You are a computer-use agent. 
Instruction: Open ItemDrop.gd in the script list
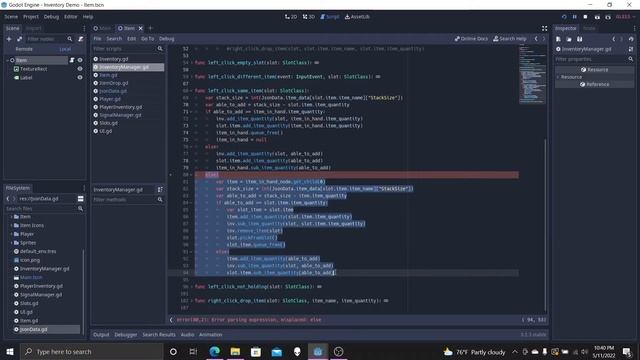coord(113,83)
